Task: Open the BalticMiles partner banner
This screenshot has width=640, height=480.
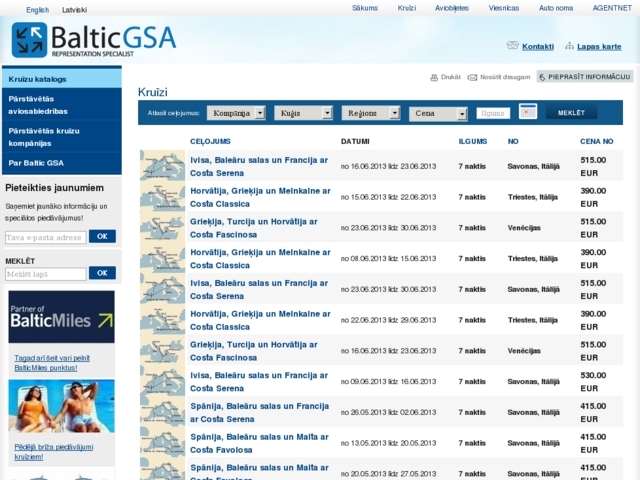Action: point(61,317)
